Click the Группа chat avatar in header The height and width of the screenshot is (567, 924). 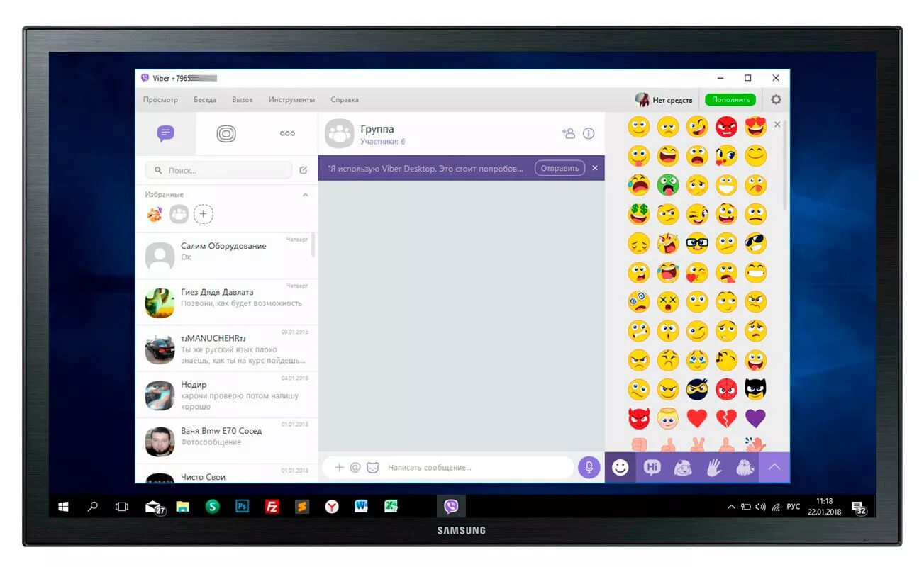(340, 133)
